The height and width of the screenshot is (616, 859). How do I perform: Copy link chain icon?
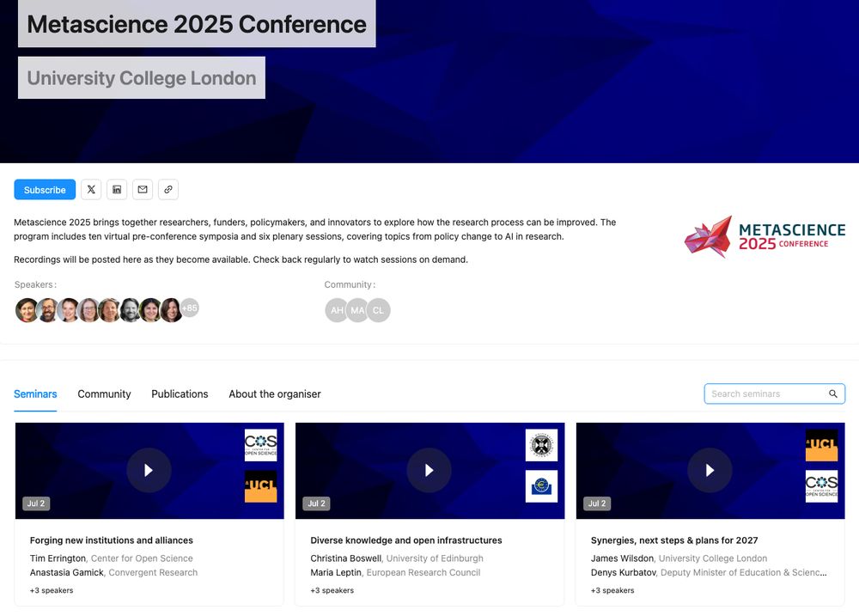tap(168, 190)
